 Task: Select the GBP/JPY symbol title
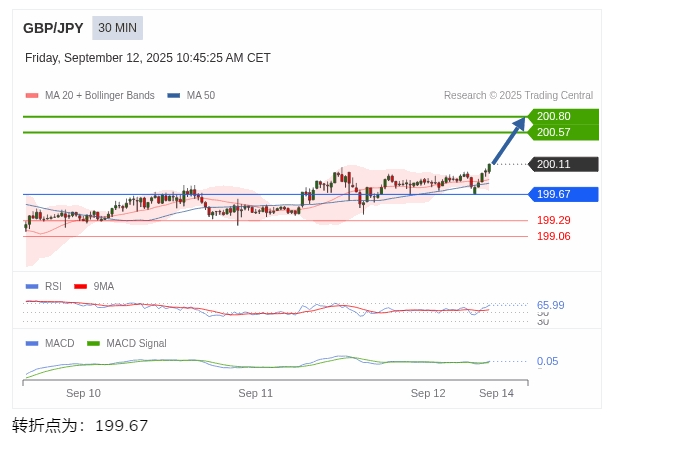tap(53, 28)
